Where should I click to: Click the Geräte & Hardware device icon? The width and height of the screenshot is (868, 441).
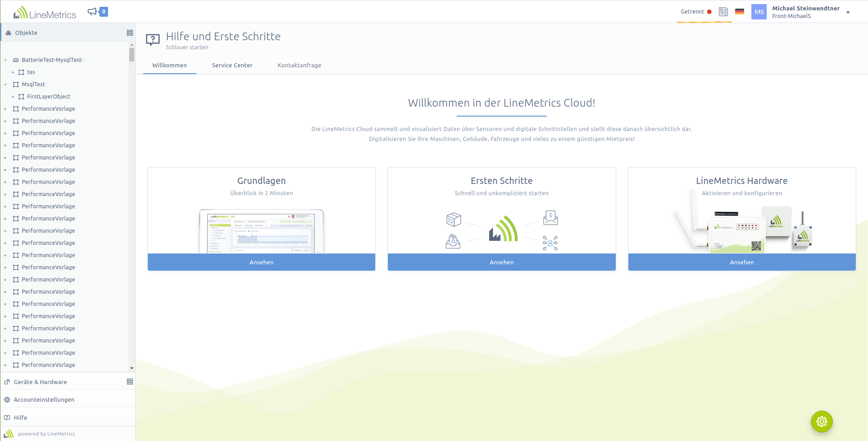click(7, 382)
